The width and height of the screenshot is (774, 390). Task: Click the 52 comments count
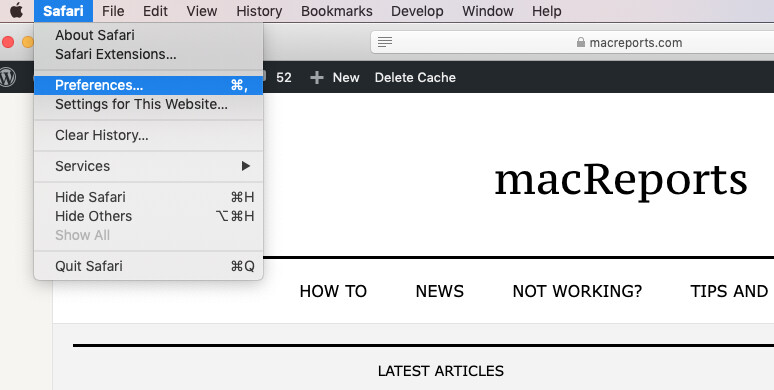(283, 78)
